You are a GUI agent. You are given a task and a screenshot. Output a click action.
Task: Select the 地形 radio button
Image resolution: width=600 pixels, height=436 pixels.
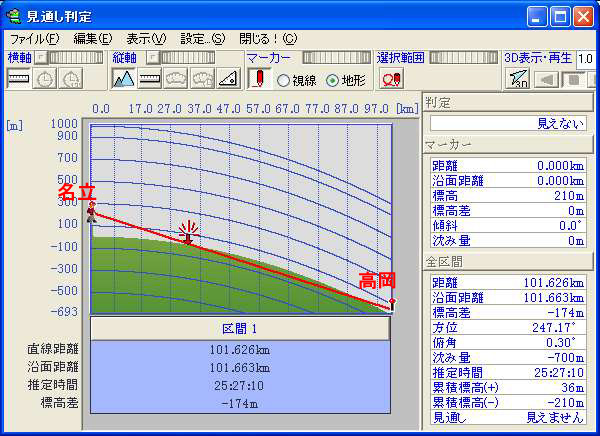[x=332, y=80]
